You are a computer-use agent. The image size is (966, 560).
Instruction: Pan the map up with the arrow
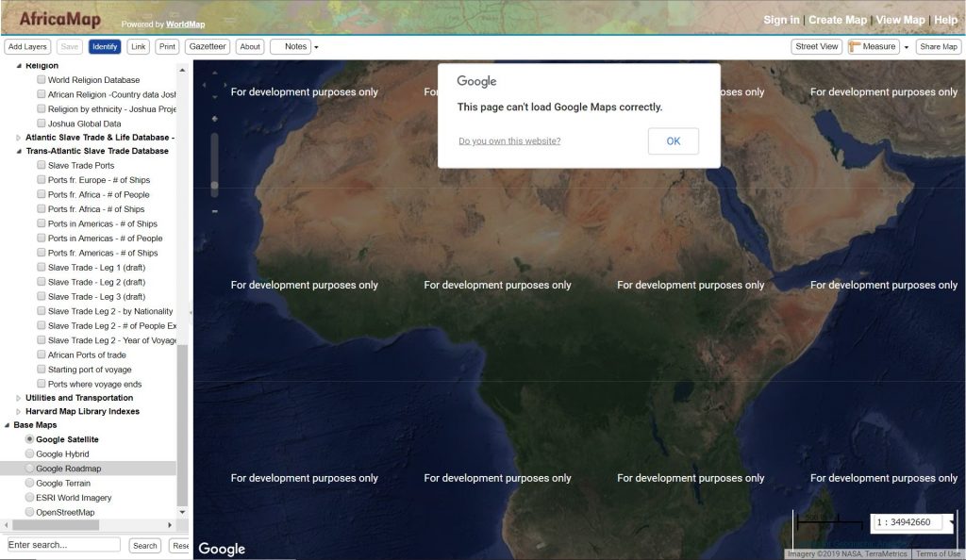coord(214,73)
